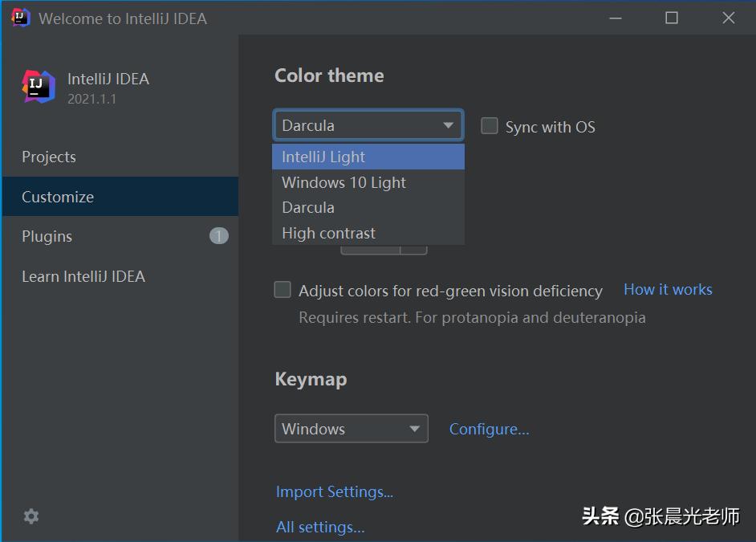
Task: Choose the Windows 10 Light theme option
Action: point(343,182)
